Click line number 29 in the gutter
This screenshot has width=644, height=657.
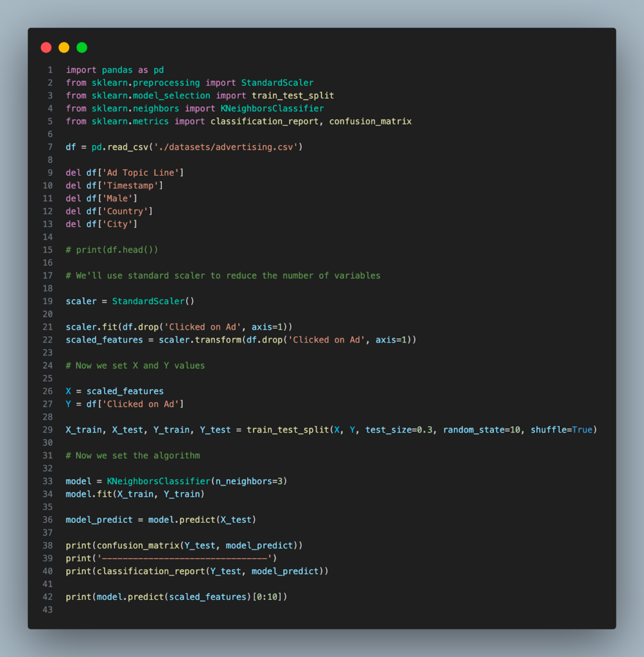[46, 429]
